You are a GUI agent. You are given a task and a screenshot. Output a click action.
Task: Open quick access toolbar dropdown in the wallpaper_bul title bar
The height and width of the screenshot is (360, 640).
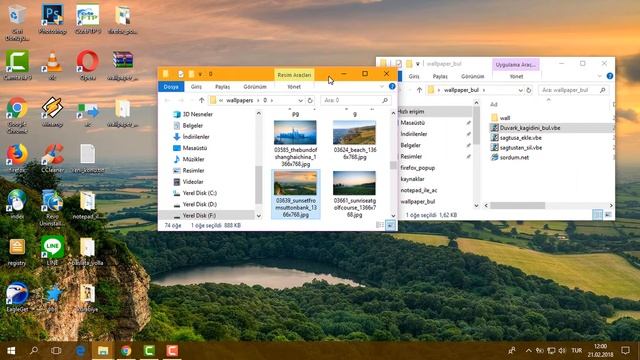(418, 64)
